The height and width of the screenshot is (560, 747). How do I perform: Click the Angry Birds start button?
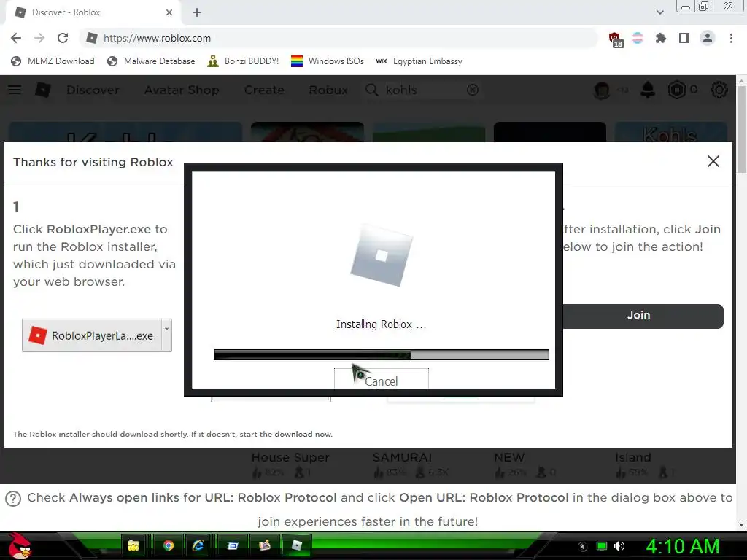coord(19,545)
